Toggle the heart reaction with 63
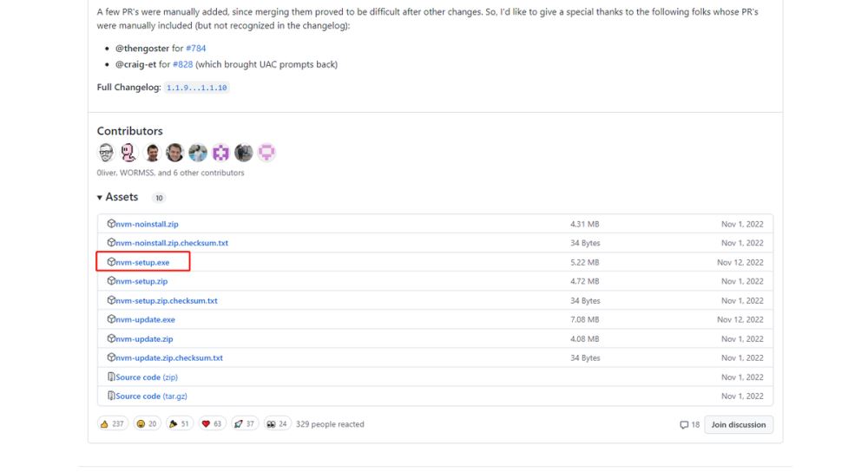This screenshot has height=472, width=868. [x=212, y=424]
